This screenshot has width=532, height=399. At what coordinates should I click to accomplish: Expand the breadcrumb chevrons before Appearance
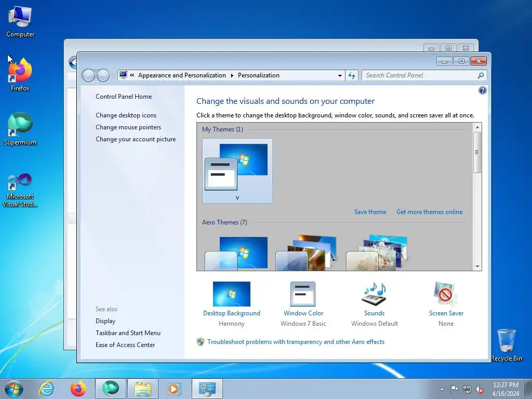point(132,75)
